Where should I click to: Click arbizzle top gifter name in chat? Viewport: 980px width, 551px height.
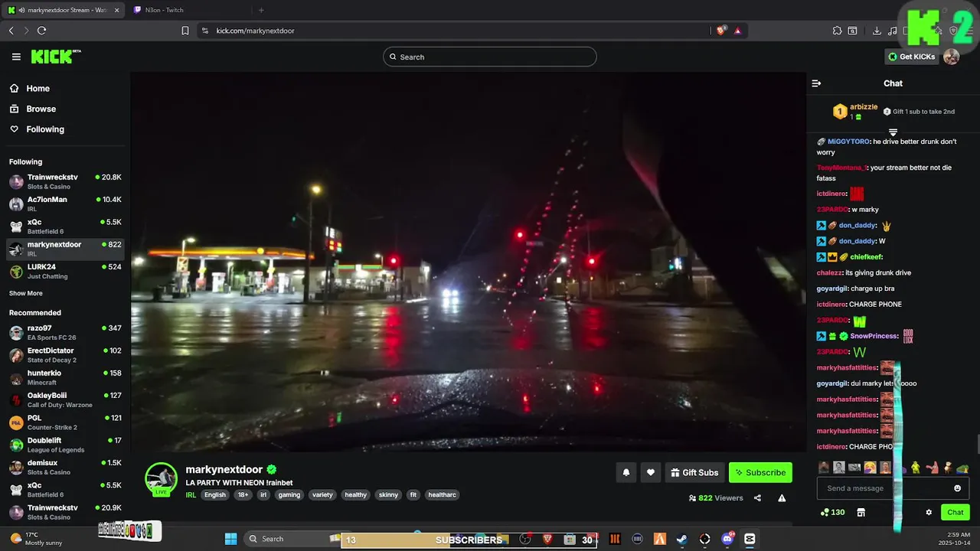(x=864, y=107)
